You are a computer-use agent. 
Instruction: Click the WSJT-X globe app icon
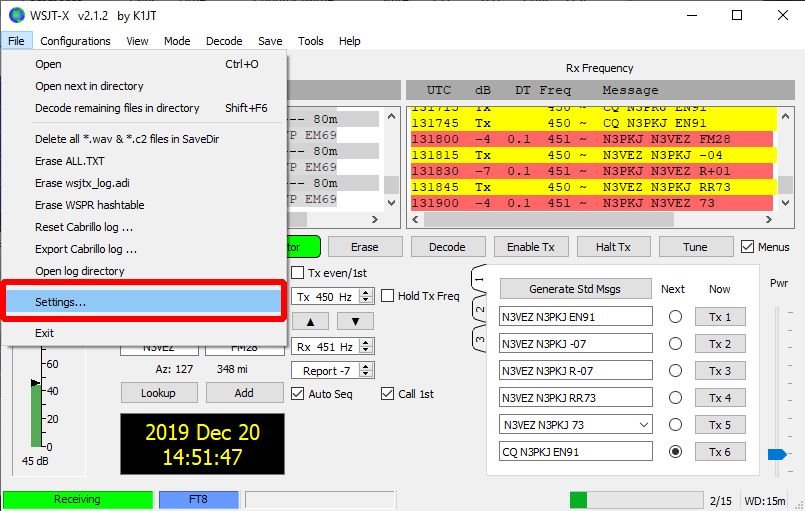point(16,15)
